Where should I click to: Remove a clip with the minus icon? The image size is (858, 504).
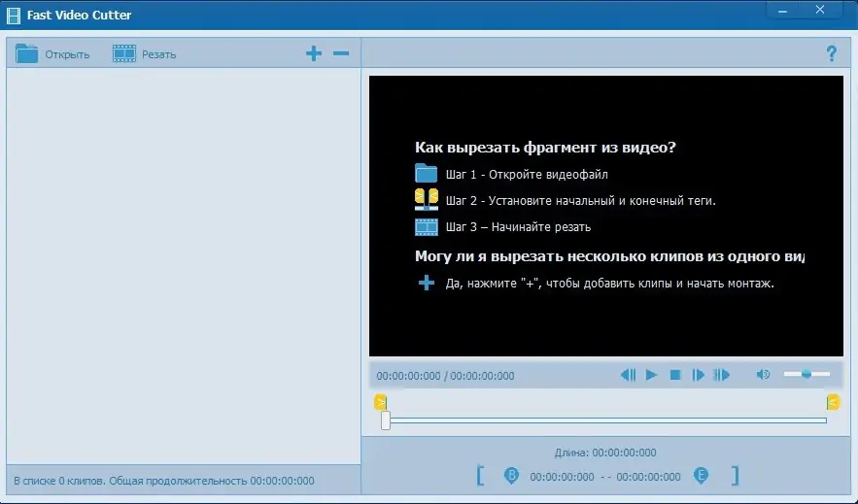(341, 53)
